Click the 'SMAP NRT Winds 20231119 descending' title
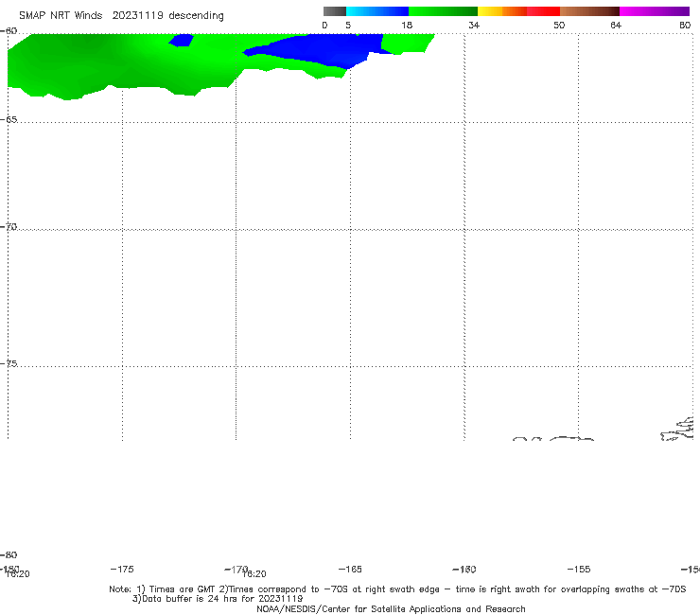Screen dimensions: 700x615 121,16
